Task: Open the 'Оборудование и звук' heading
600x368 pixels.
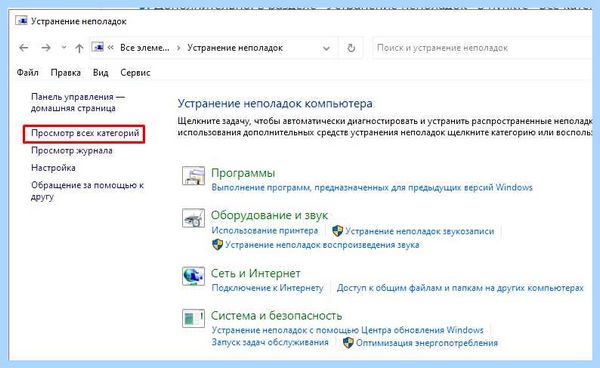Action: pyautogui.click(x=269, y=215)
